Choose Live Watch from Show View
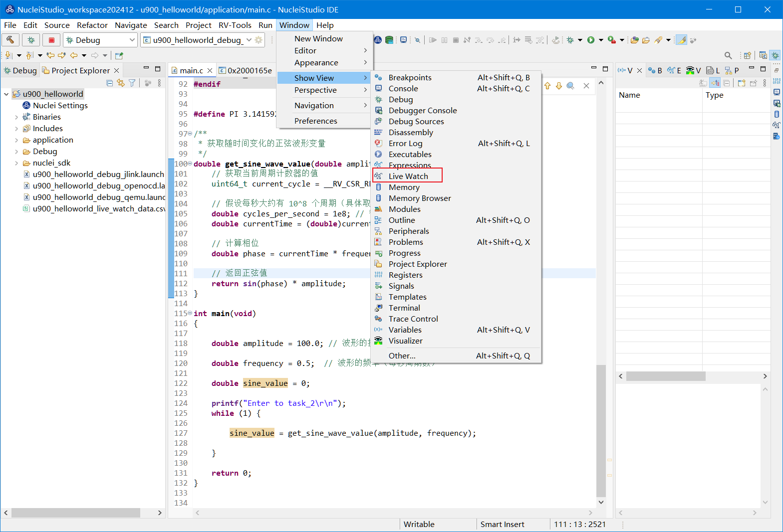The width and height of the screenshot is (783, 532). 407,176
